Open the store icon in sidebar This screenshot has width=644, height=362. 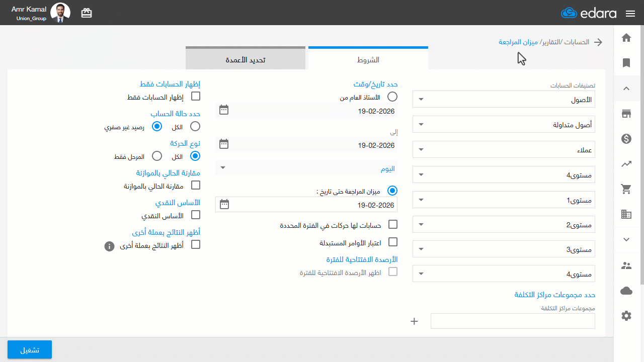[x=626, y=114]
